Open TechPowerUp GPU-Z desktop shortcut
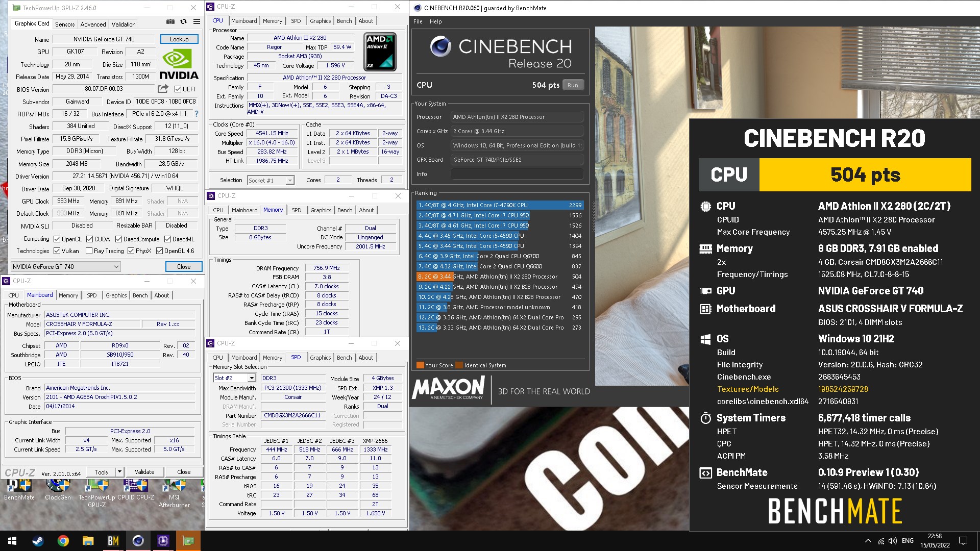This screenshot has height=551, width=980. pos(96,494)
